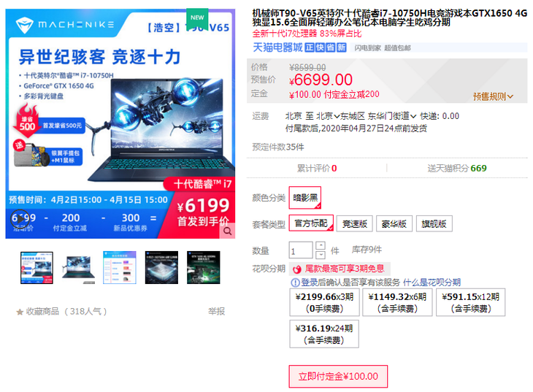Image resolution: width=533 pixels, height=392 pixels.
Task: Expand the 预售规则 presale rules dropdown
Action: [x=493, y=96]
